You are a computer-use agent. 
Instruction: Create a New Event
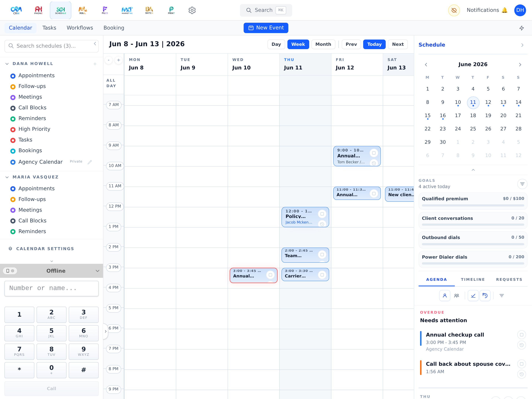pos(266,28)
